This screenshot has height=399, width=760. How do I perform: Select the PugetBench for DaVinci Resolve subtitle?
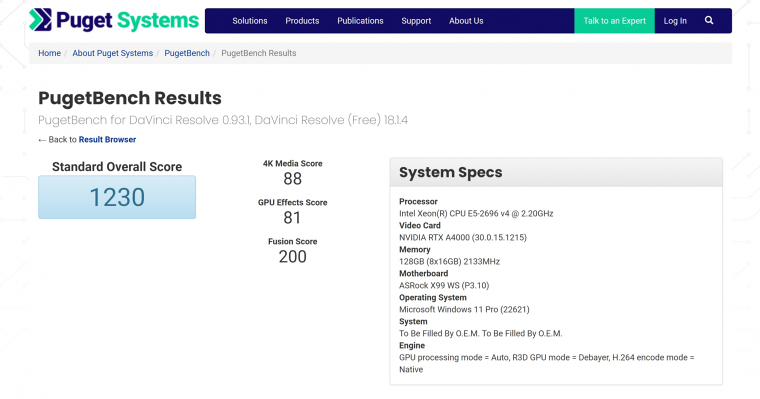223,120
